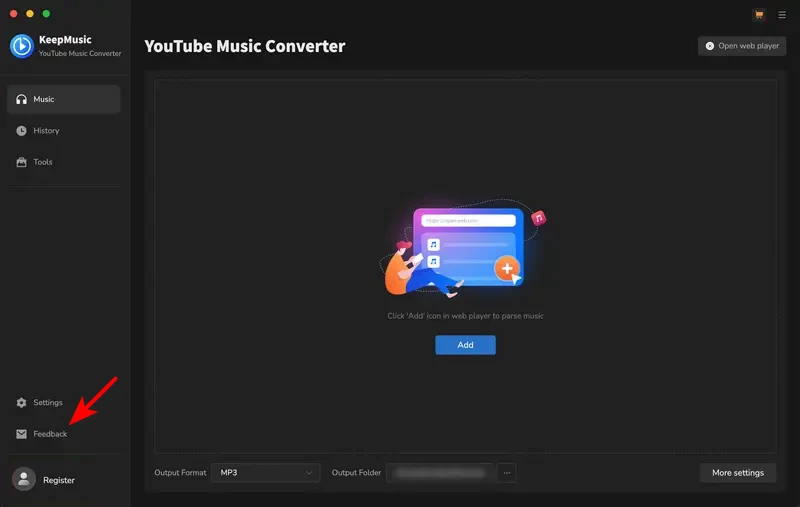Image resolution: width=800 pixels, height=507 pixels.
Task: Click the central music illustration
Action: pos(463,248)
